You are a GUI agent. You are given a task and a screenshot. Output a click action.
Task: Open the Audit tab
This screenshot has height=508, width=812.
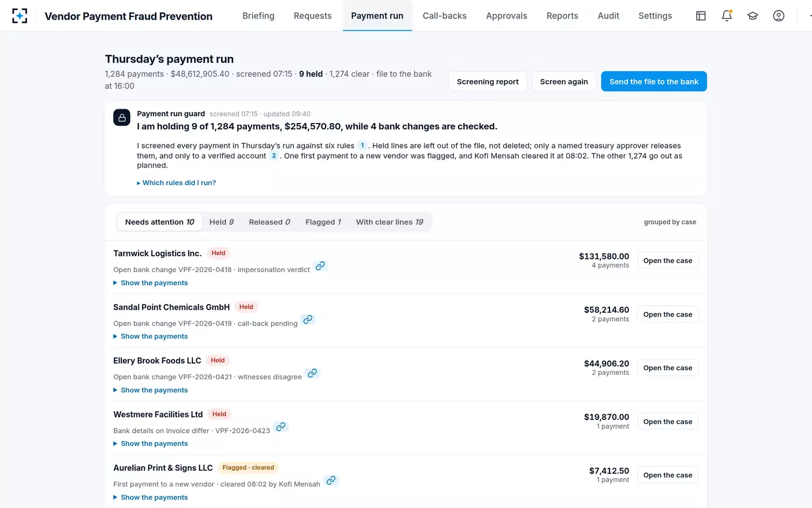(608, 16)
